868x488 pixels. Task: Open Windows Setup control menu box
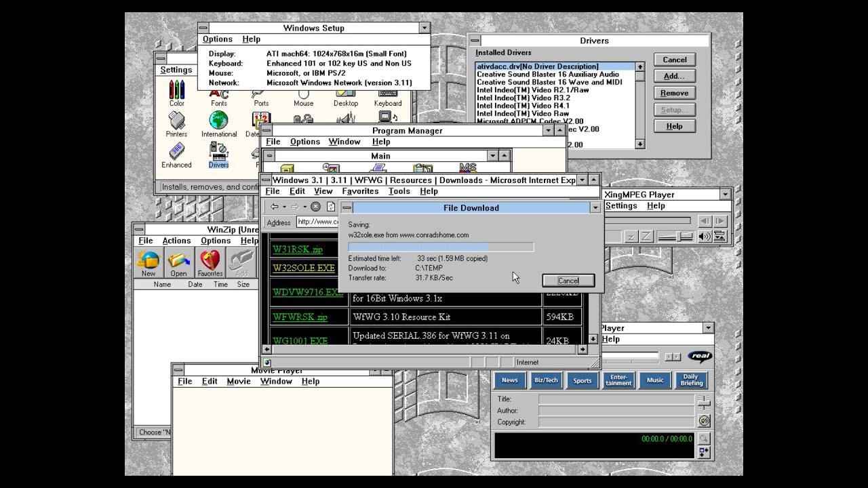click(203, 28)
